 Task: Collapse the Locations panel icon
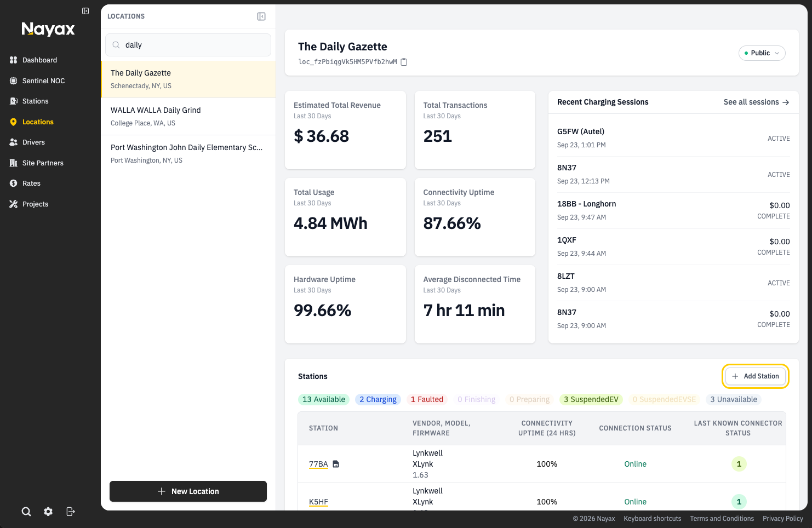tap(261, 16)
